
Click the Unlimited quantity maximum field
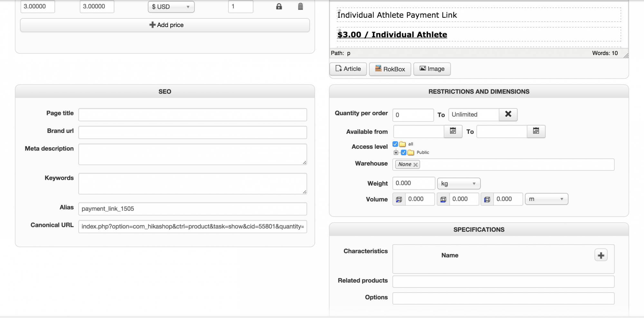pyautogui.click(x=474, y=115)
